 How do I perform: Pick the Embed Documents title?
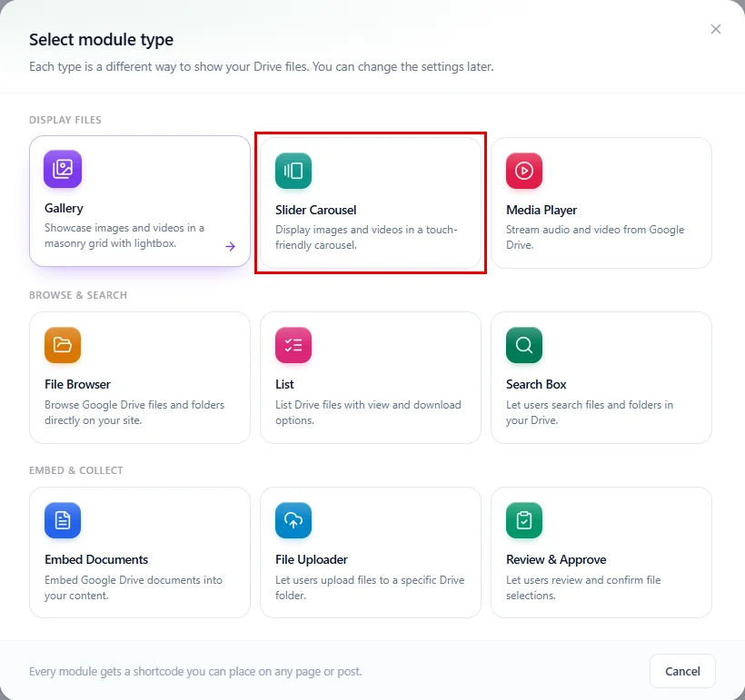click(96, 559)
